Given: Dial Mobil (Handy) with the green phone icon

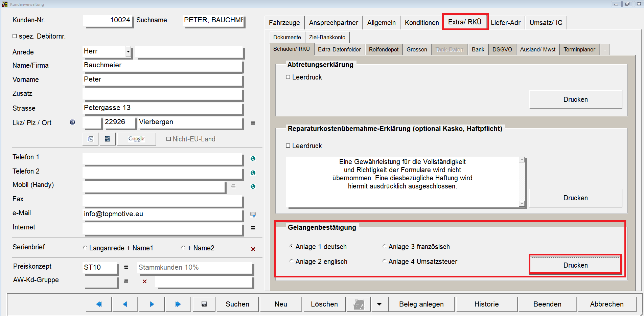Looking at the screenshot, I should [253, 186].
